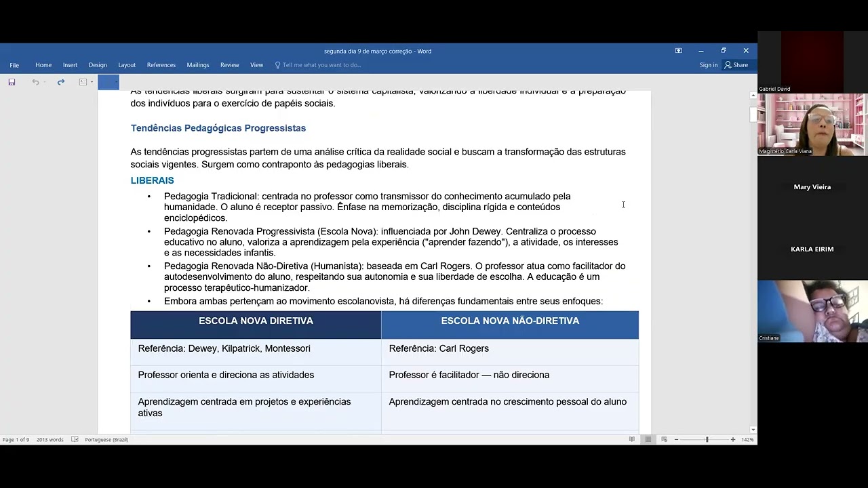868x488 pixels.
Task: Click the zoom slider handle
Action: click(x=707, y=440)
